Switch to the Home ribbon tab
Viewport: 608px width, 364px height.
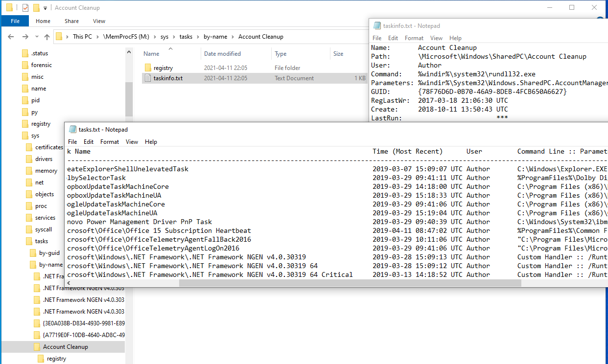pos(43,21)
